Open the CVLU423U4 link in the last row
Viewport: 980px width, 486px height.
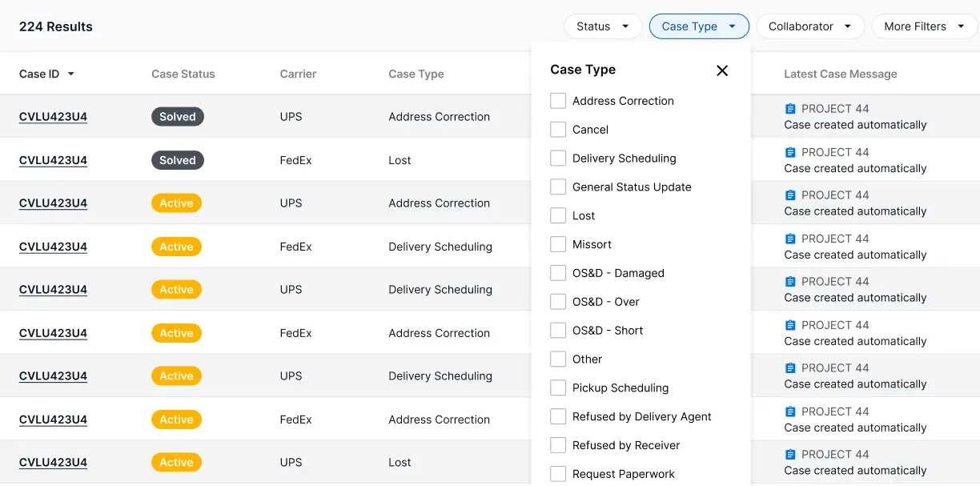click(53, 463)
